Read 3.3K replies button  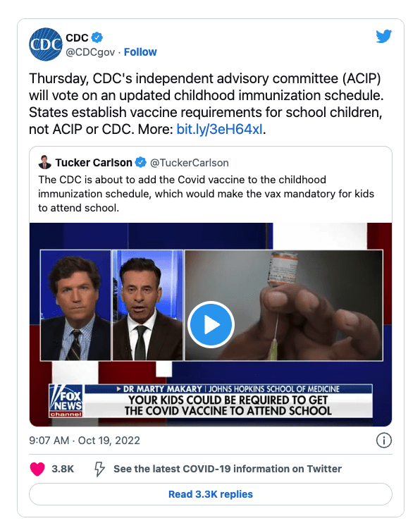(x=211, y=494)
